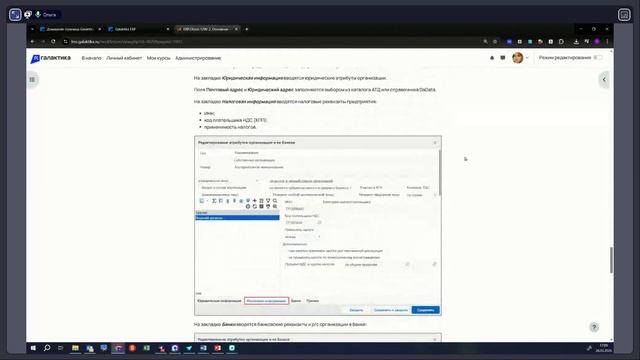Open the layout icon at overlay top right
Viewport: 640px width, 360px height.
pyautogui.click(x=624, y=15)
